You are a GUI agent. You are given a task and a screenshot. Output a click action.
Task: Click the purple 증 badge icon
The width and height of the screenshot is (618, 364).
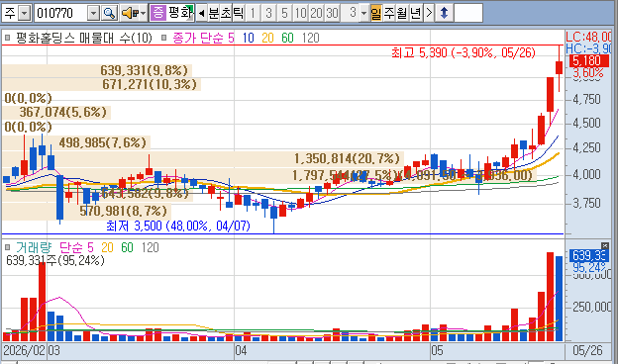[158, 13]
